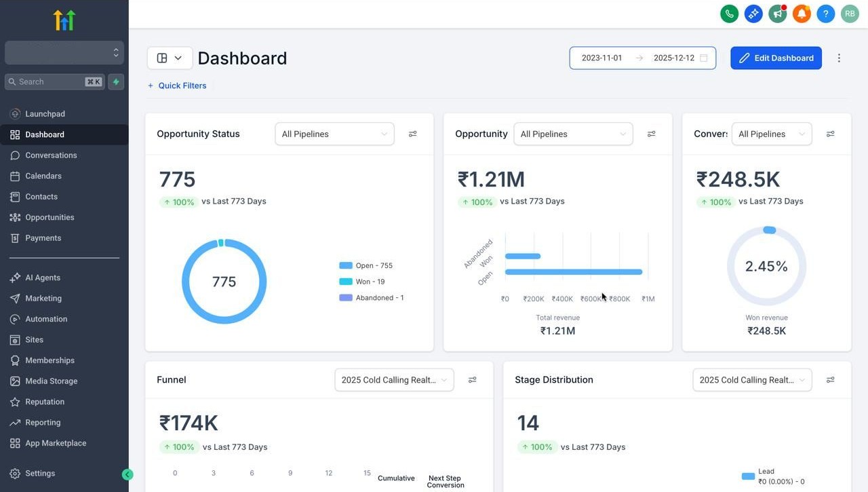Open the dashboard layout switcher dropdown
The height and width of the screenshot is (492, 868).
click(170, 58)
